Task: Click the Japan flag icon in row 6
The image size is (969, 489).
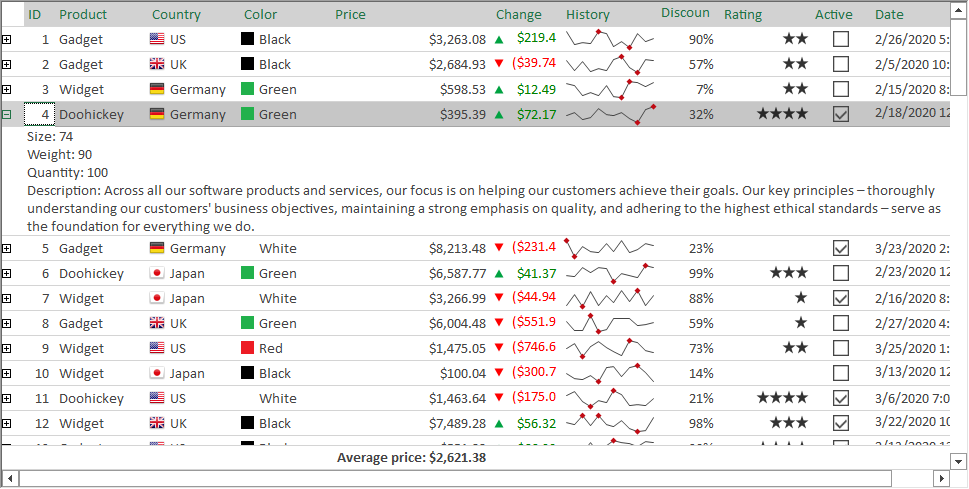Action: (x=157, y=273)
